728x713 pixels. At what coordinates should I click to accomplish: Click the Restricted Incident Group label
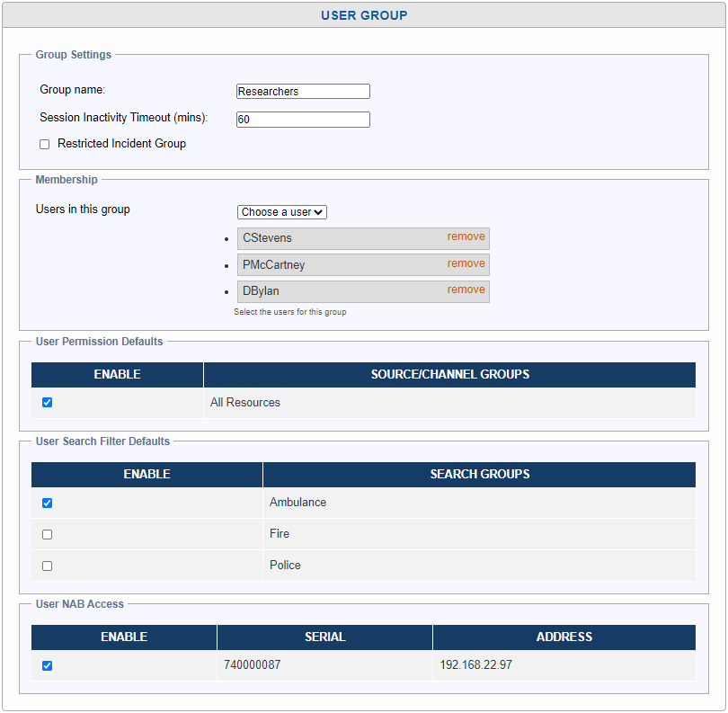121,144
